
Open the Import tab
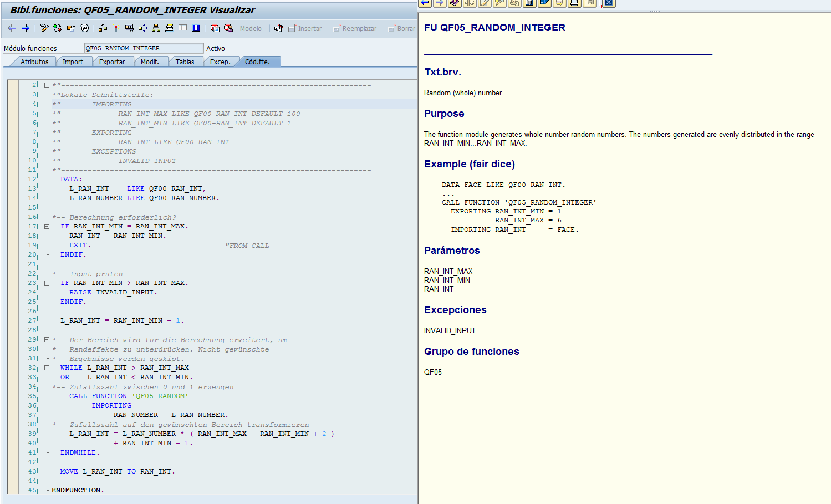point(73,62)
